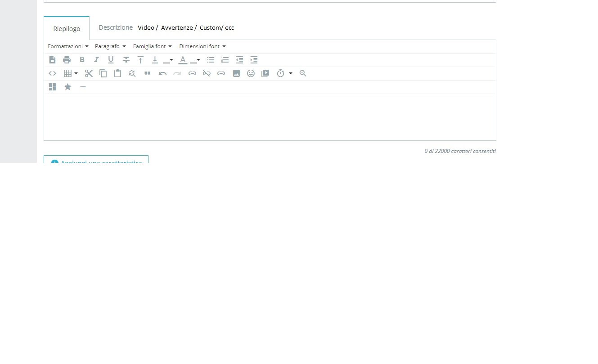Screen dimensions: 598x364
Task: Switch to the Riepilogo tab
Action: point(67,28)
